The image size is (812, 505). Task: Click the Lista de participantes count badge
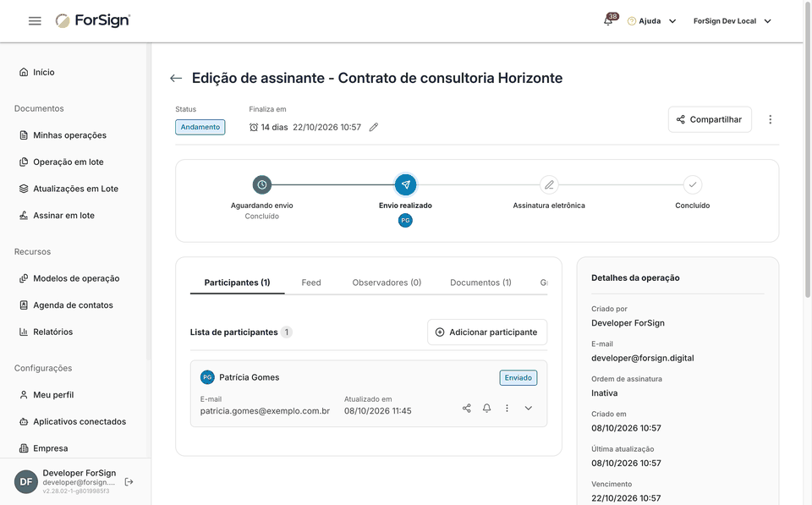(287, 332)
